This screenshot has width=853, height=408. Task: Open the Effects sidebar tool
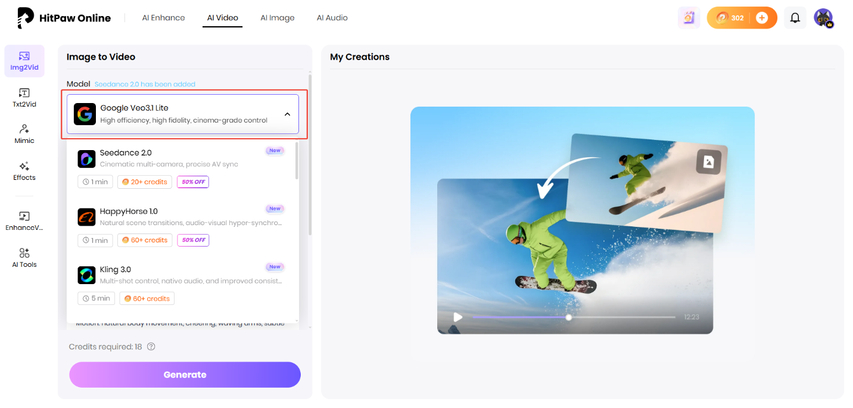pyautogui.click(x=24, y=171)
